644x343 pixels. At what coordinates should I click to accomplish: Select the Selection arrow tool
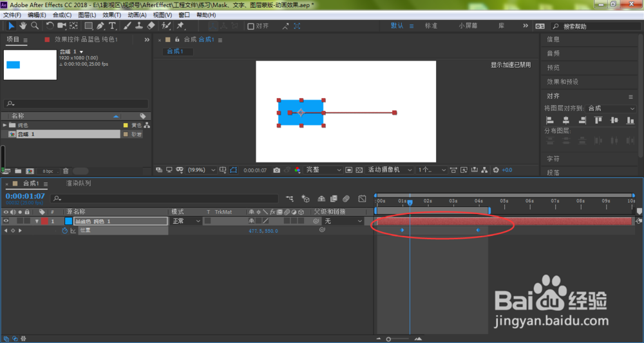(x=11, y=26)
